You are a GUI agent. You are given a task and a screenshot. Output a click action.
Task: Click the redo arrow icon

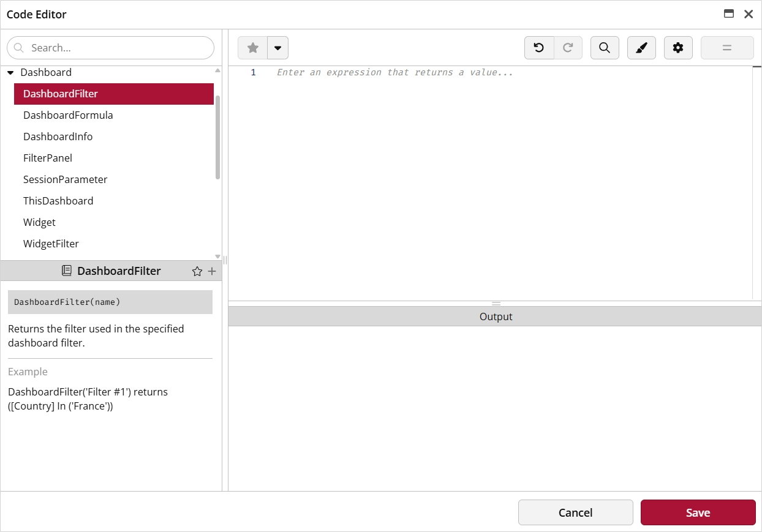coord(568,48)
